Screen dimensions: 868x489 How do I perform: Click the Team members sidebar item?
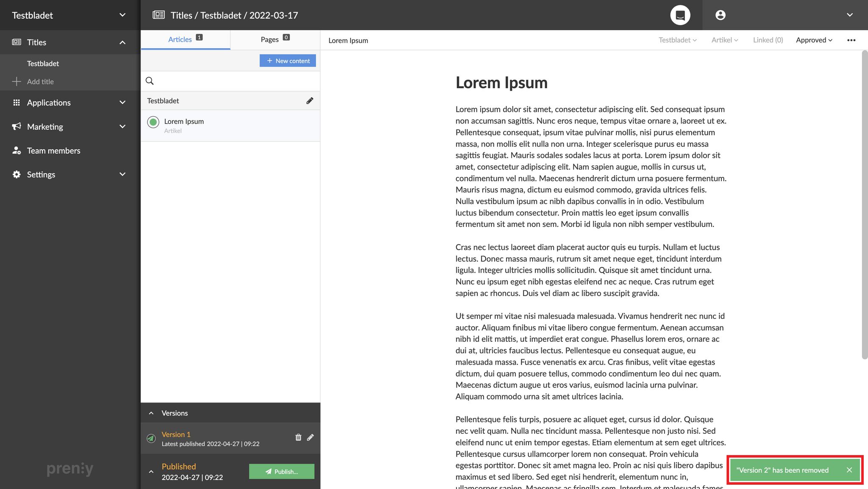(x=53, y=151)
